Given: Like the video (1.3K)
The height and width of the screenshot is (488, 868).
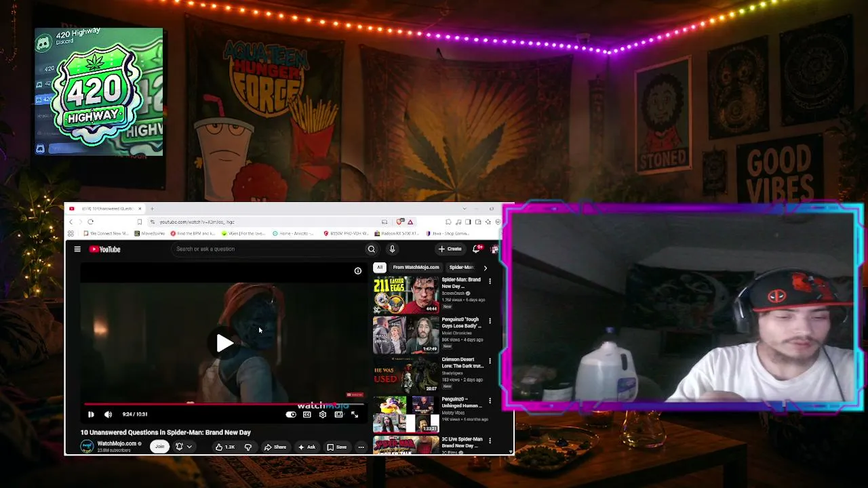Looking at the screenshot, I should pyautogui.click(x=225, y=447).
